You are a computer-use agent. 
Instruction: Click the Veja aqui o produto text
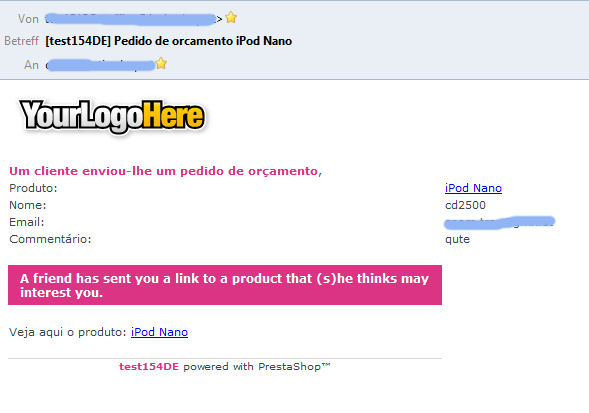67,332
